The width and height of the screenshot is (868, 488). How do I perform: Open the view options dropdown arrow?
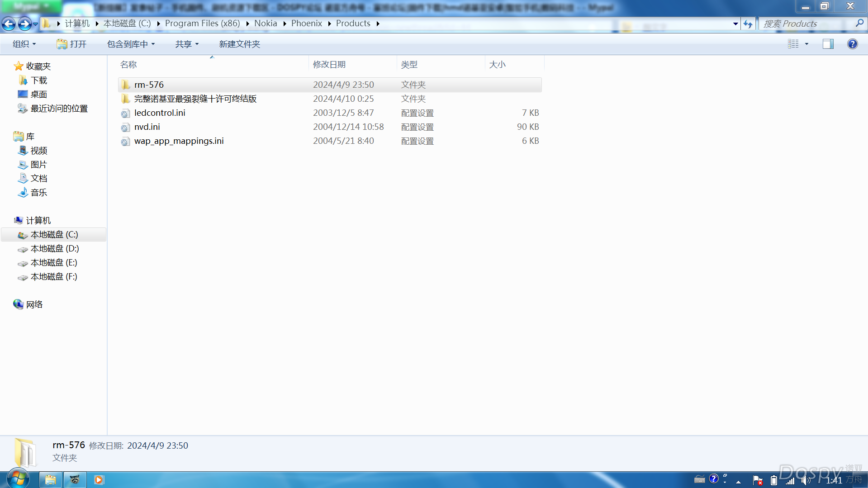click(806, 44)
